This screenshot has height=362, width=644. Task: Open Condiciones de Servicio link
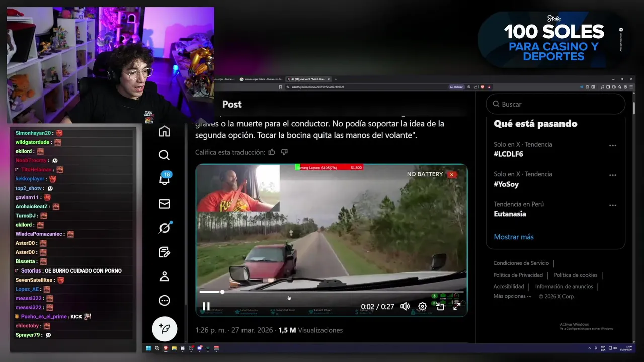coord(521,263)
